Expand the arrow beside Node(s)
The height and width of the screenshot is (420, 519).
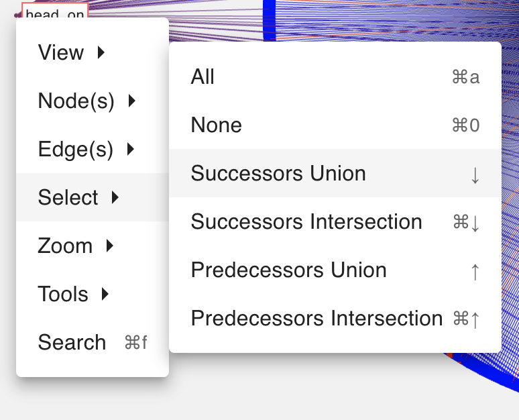tap(132, 101)
